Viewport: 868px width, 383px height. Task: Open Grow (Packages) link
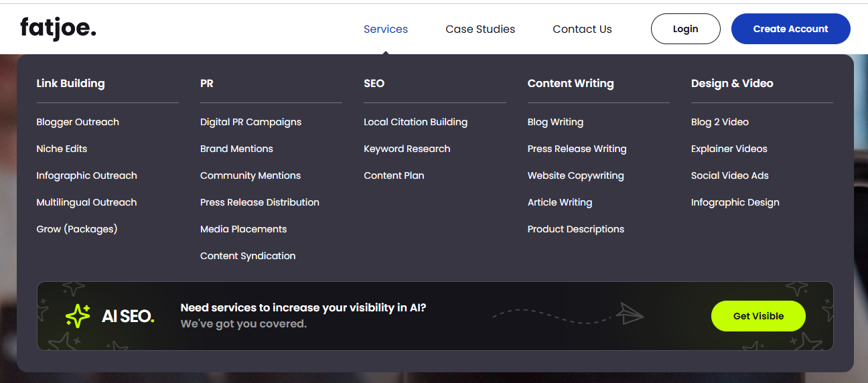[76, 229]
